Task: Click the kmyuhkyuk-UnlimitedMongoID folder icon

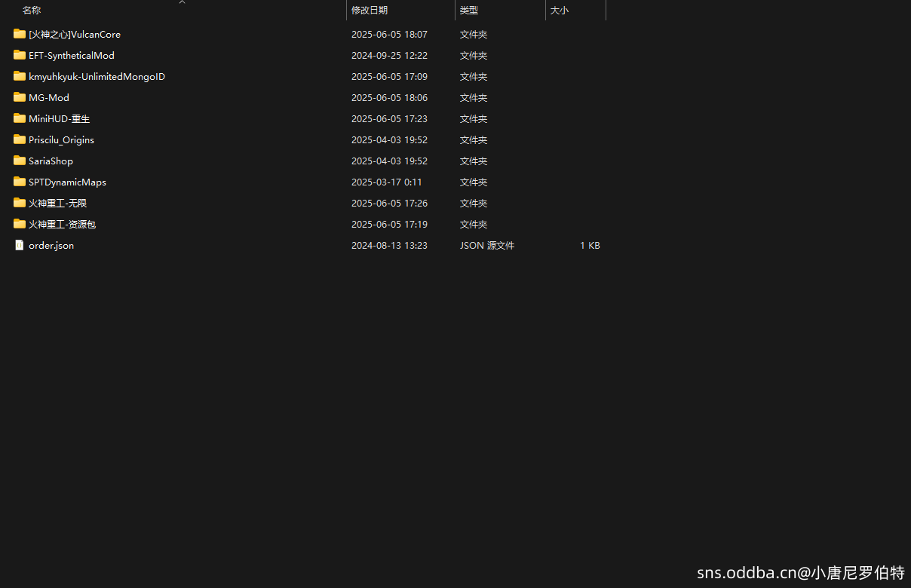Action: tap(20, 76)
